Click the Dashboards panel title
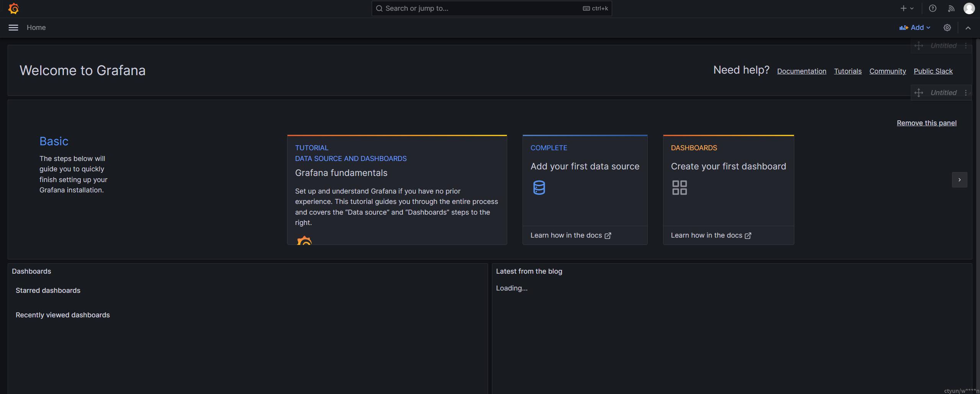 pos(31,271)
